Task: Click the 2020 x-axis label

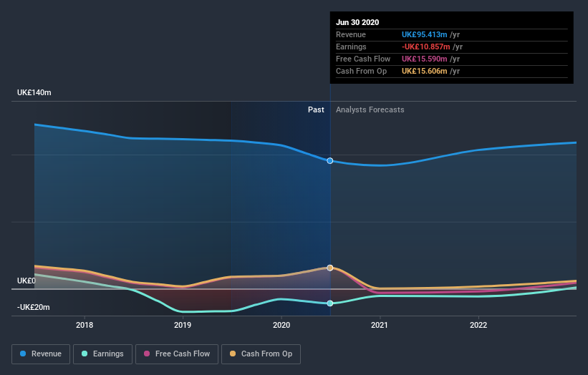Action: (x=281, y=325)
